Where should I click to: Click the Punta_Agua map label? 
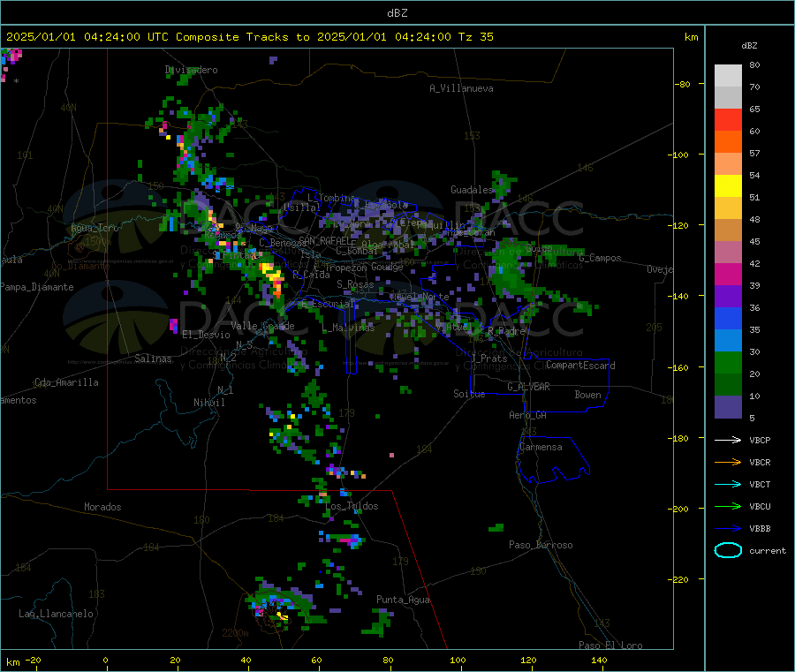point(403,600)
